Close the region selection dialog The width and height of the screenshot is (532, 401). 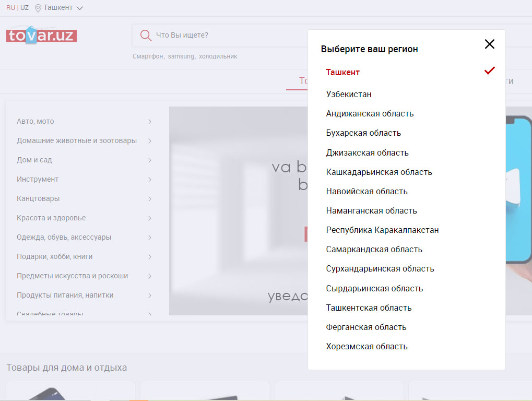click(x=489, y=44)
